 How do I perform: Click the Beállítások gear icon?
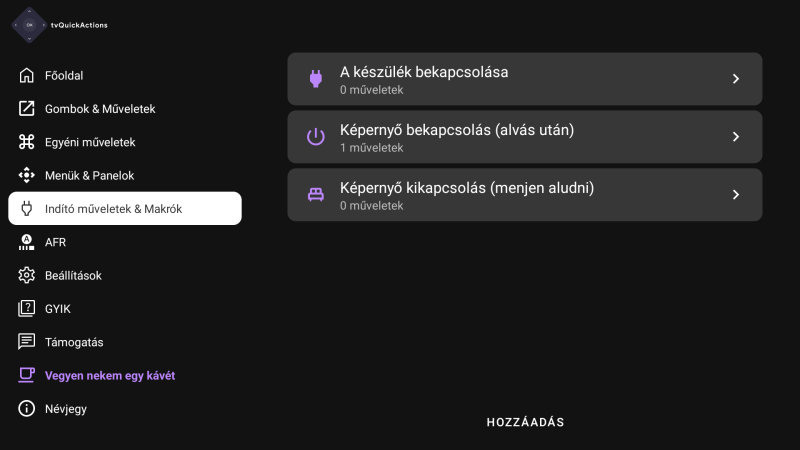[x=27, y=276]
